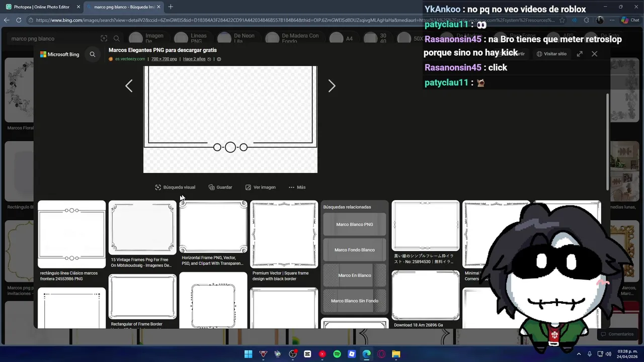Click the Microsoft Bing logo
This screenshot has height=362, width=644.
click(x=60, y=54)
